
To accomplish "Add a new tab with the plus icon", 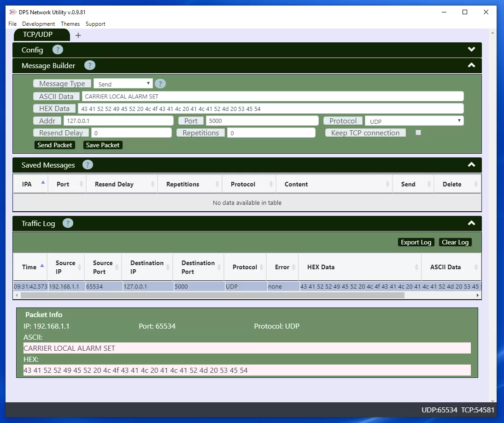I will click(x=78, y=35).
